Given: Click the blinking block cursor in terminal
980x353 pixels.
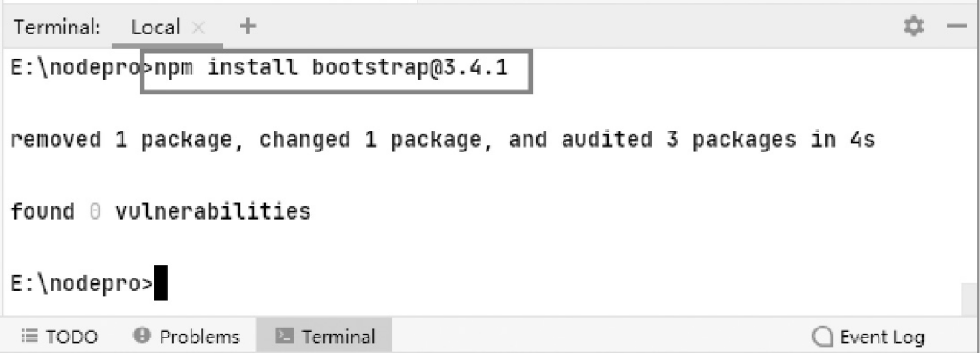Looking at the screenshot, I should (x=161, y=283).
